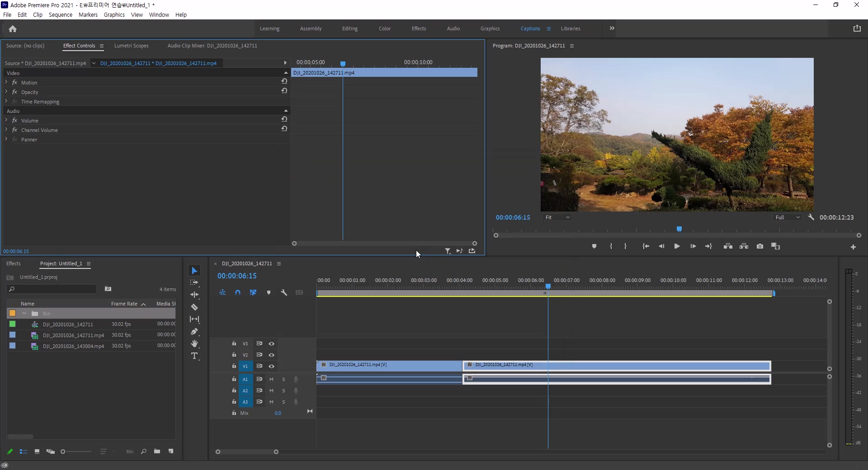Create new bin in Project panel
Viewport: 868px width, 470px height.
tap(157, 451)
